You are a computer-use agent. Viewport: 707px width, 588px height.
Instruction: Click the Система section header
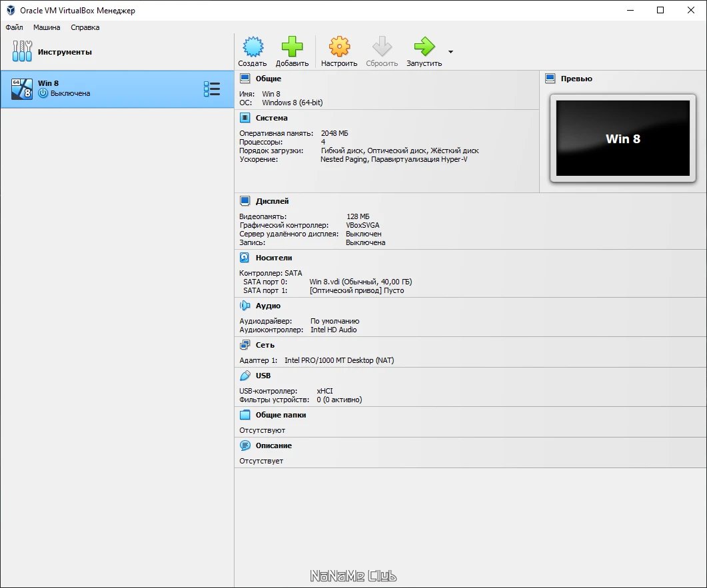click(271, 118)
